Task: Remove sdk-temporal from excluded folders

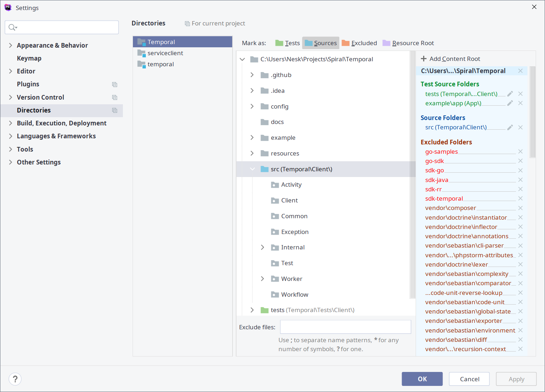Action: click(520, 199)
